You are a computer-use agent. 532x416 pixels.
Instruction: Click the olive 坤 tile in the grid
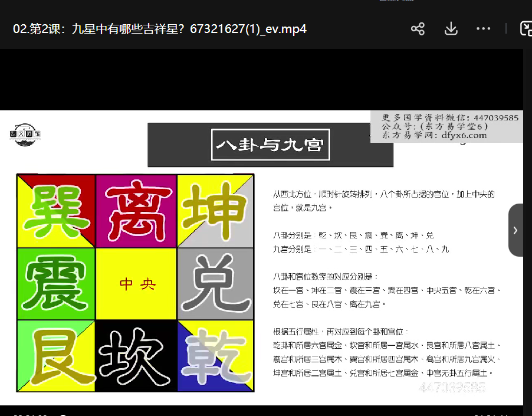coord(215,211)
